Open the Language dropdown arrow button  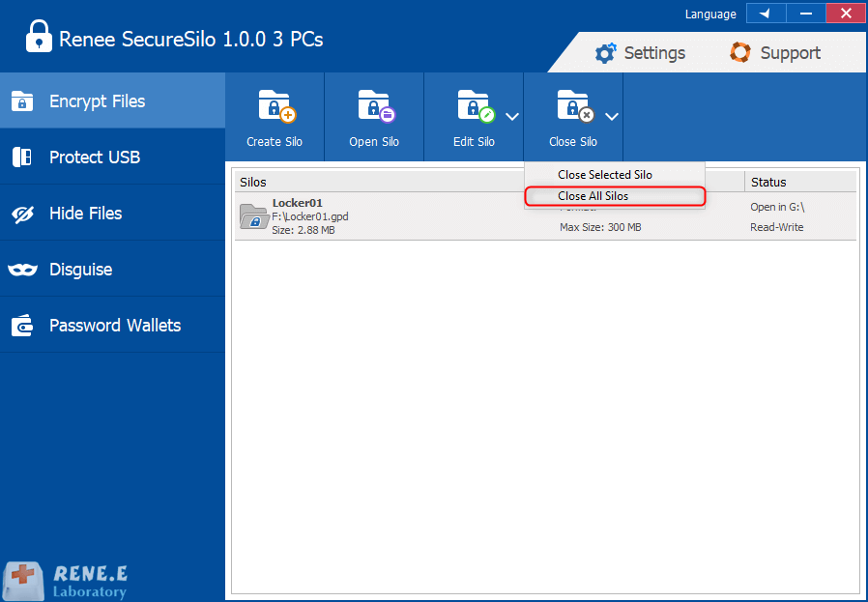[766, 14]
